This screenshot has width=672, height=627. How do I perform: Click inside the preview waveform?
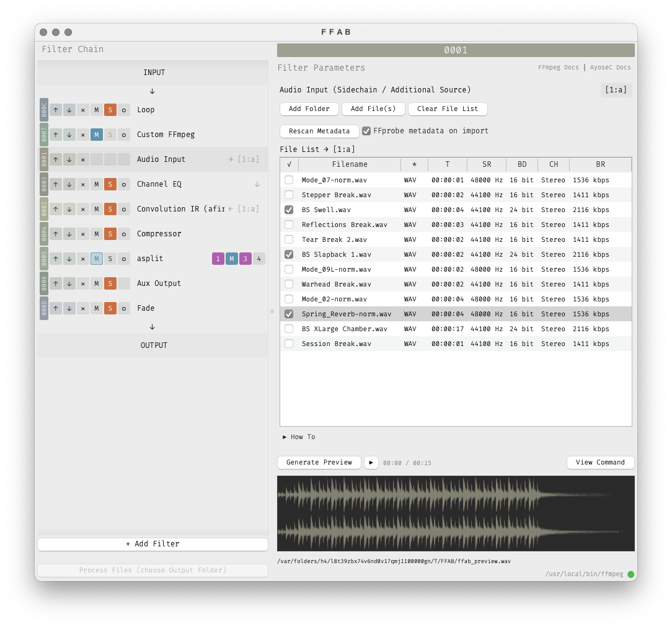[x=456, y=514]
